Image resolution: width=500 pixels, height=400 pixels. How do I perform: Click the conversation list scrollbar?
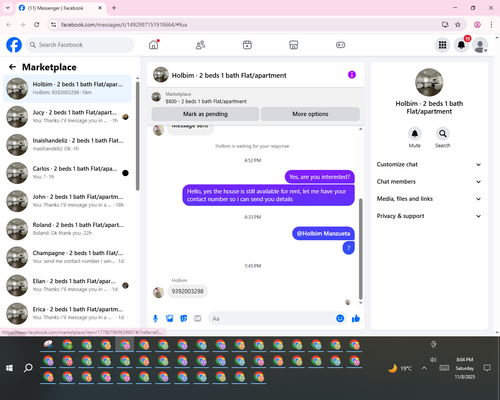click(x=138, y=136)
